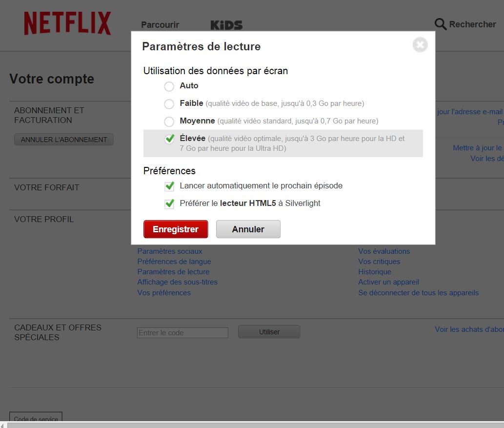The height and width of the screenshot is (428, 504).
Task: Click Se déconnecter de tous les appareils
Action: pos(419,293)
